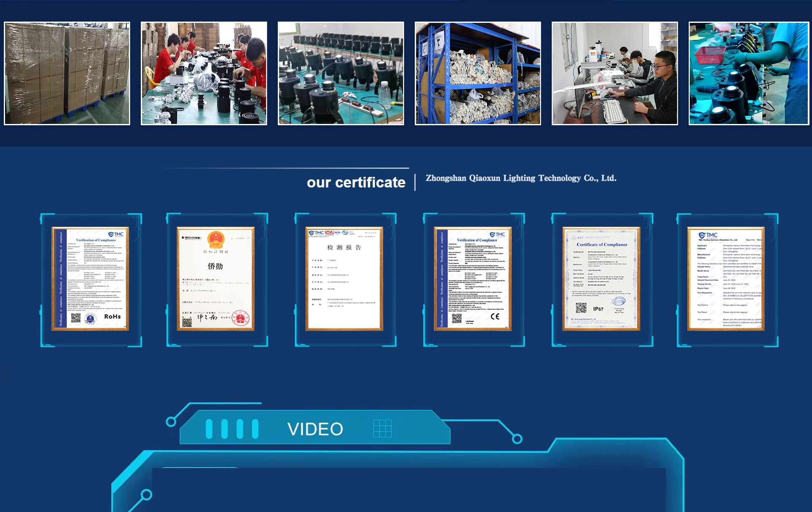View the TMC test report certificate
This screenshot has width=812, height=512.
(726, 279)
